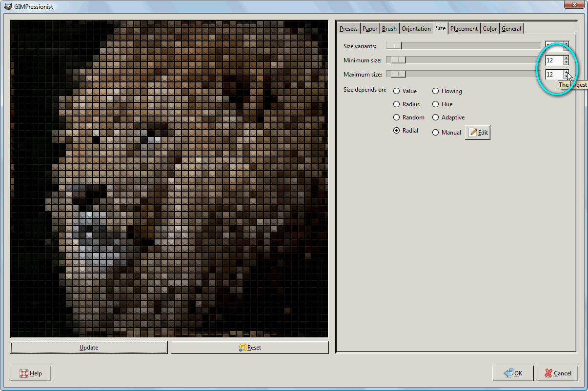
Task: Click the "Size variants:" label
Action: pyautogui.click(x=360, y=46)
